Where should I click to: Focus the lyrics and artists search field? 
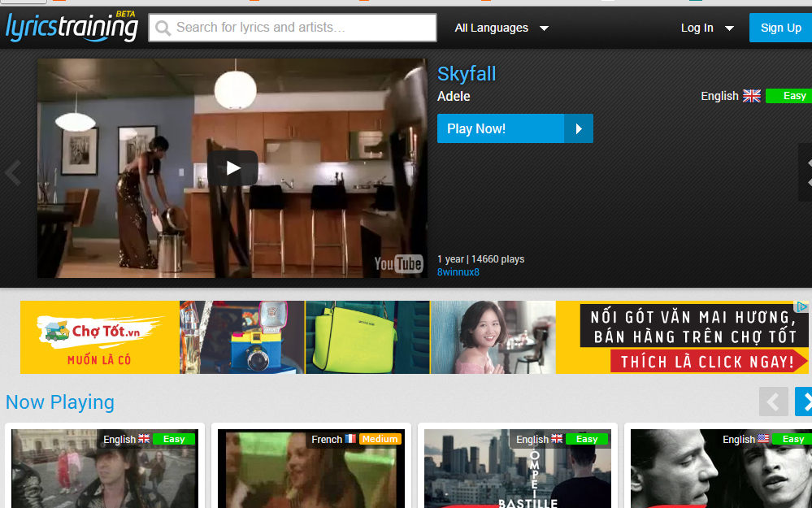point(293,28)
